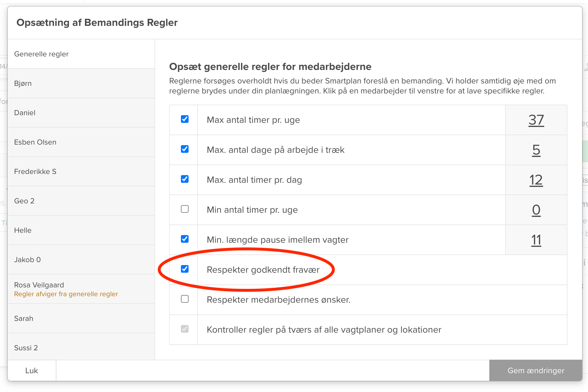Enable Min antal timer pr. uge checkbox
588x392 pixels.
coord(185,209)
